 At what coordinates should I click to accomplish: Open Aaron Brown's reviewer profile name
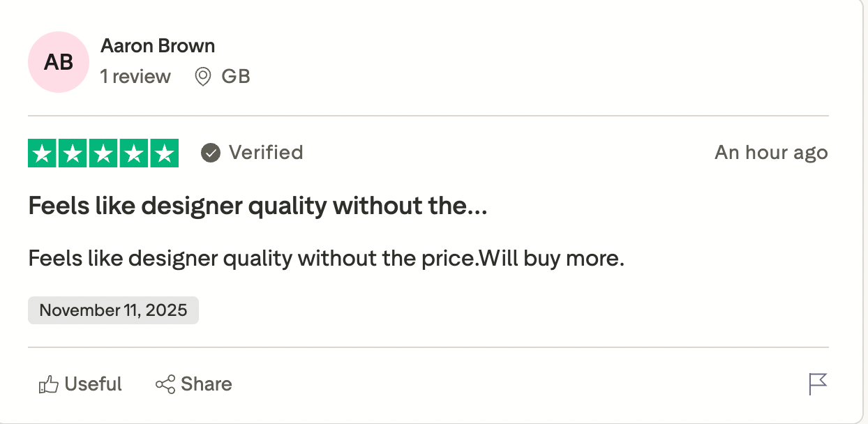(158, 46)
